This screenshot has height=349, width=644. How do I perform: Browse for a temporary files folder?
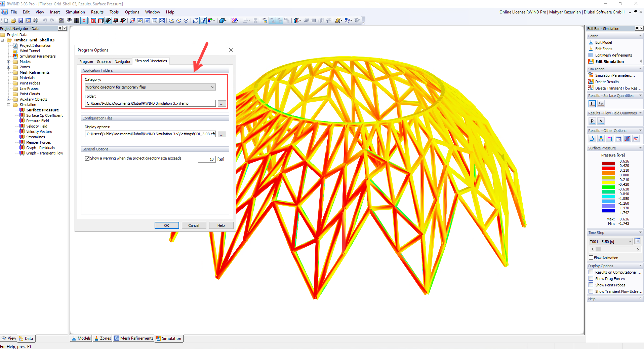[222, 103]
